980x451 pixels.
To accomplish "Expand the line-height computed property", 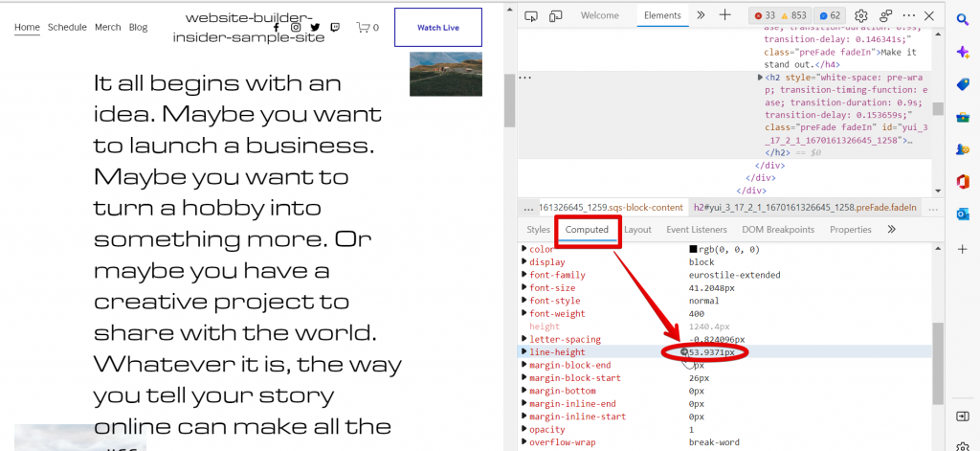I will point(523,352).
